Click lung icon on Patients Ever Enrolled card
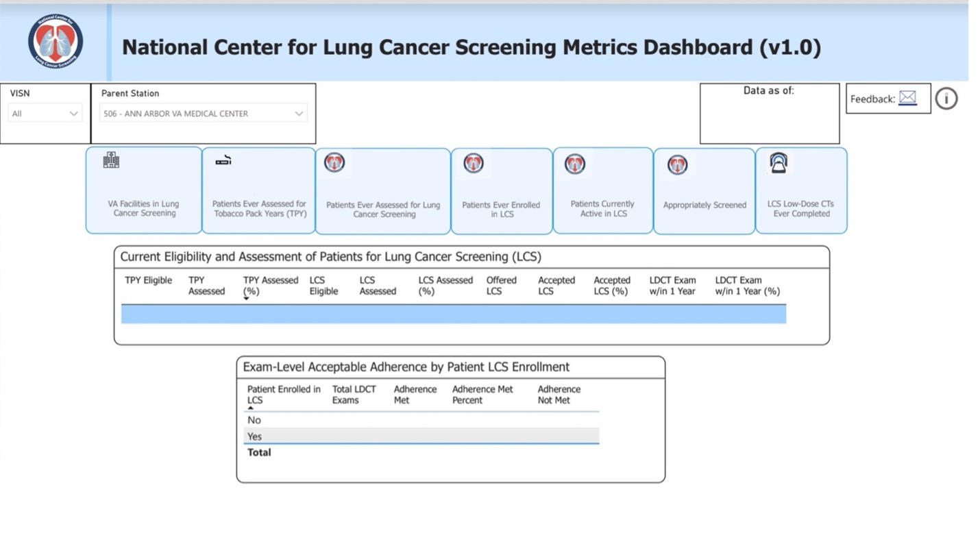This screenshot has height=548, width=980. pos(474,163)
